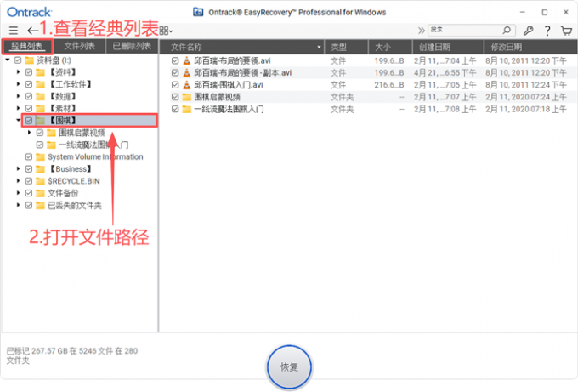Toggle checkbox for 【围棋】 folder
Viewport: 578px width, 392px height.
(x=29, y=121)
